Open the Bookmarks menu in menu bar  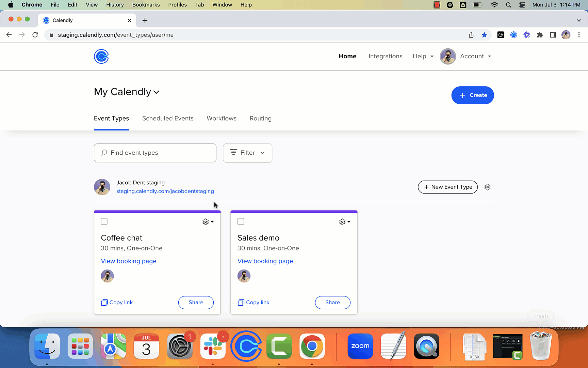pyautogui.click(x=146, y=5)
